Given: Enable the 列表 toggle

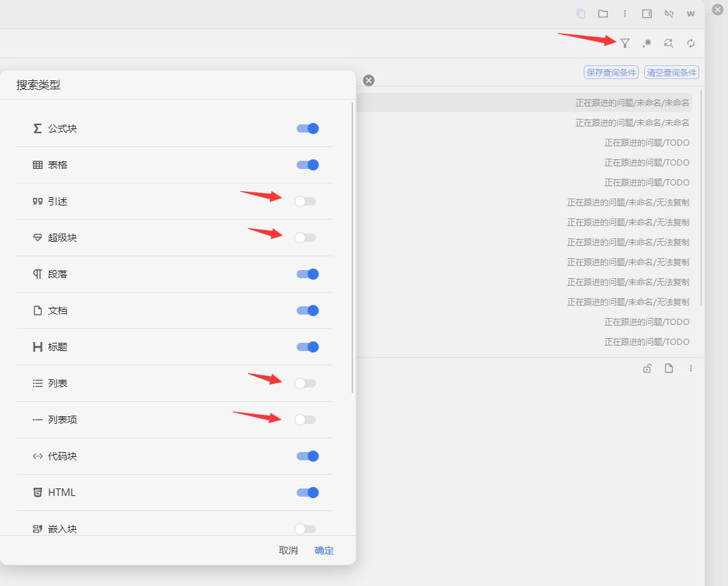Looking at the screenshot, I should coord(305,383).
